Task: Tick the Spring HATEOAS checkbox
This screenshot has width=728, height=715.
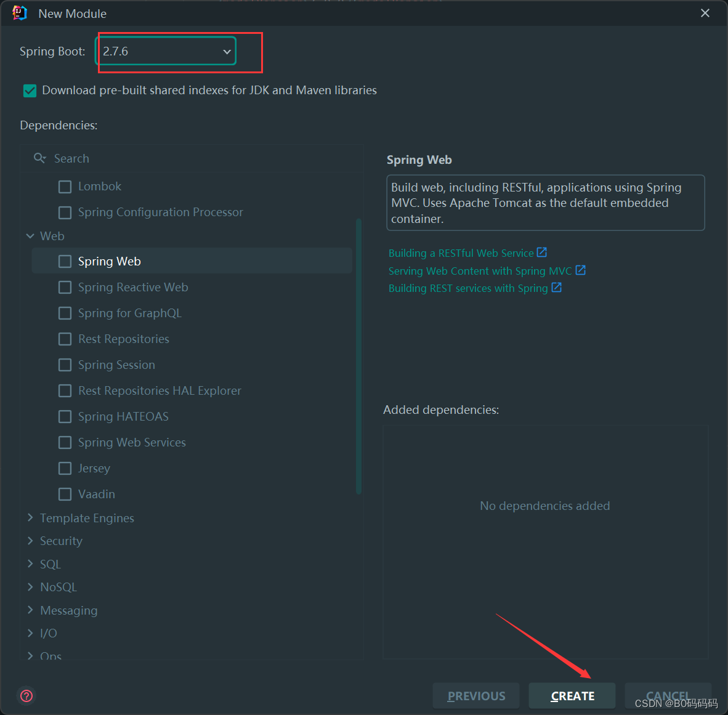Action: point(65,416)
